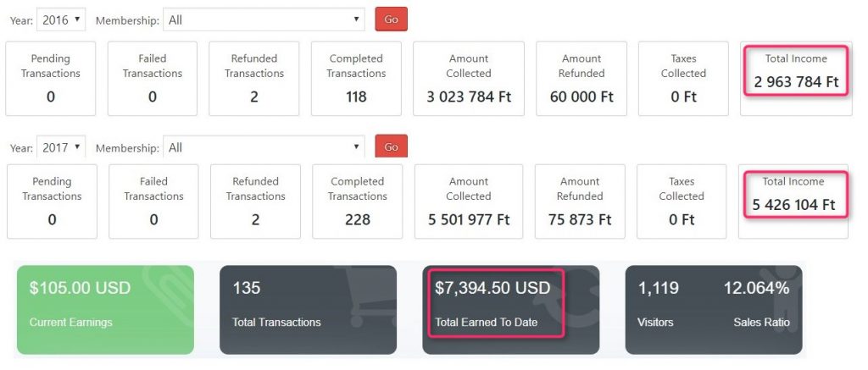Viewport: 868px width, 370px height.
Task: Click the 2017 Completed Transactions 228 card
Action: [357, 201]
